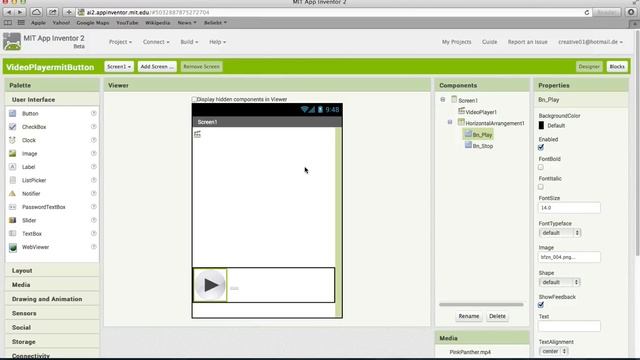This screenshot has height=360, width=640.
Task: Collapse the HorizontalArrangement1 tree node
Action: click(x=450, y=122)
